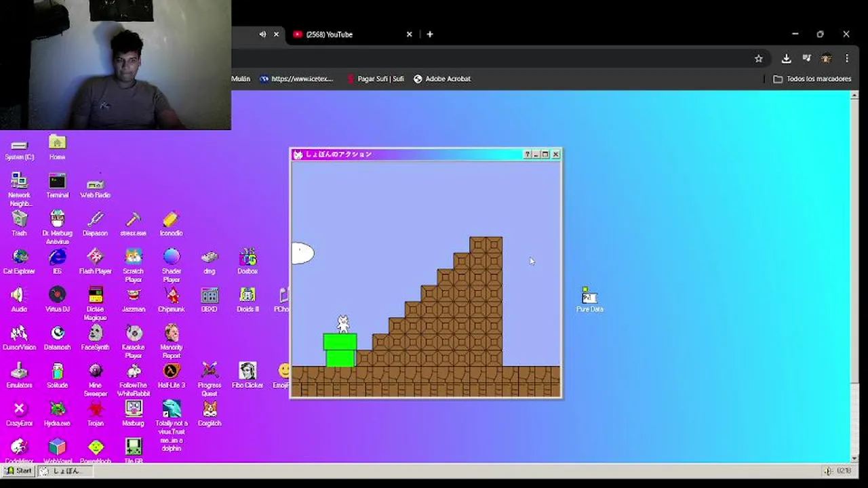This screenshot has height=488, width=868.
Task: Mute the tab audio speaker icon
Action: 262,34
